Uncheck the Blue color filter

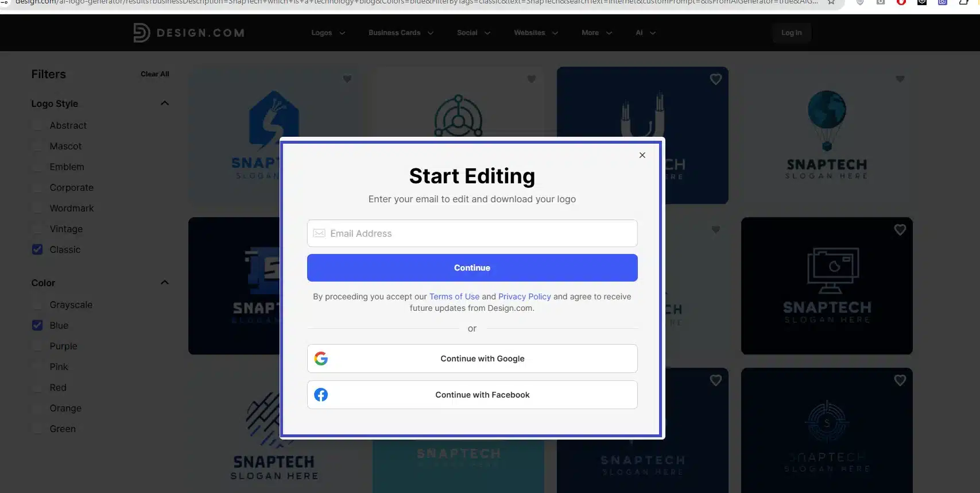[37, 325]
